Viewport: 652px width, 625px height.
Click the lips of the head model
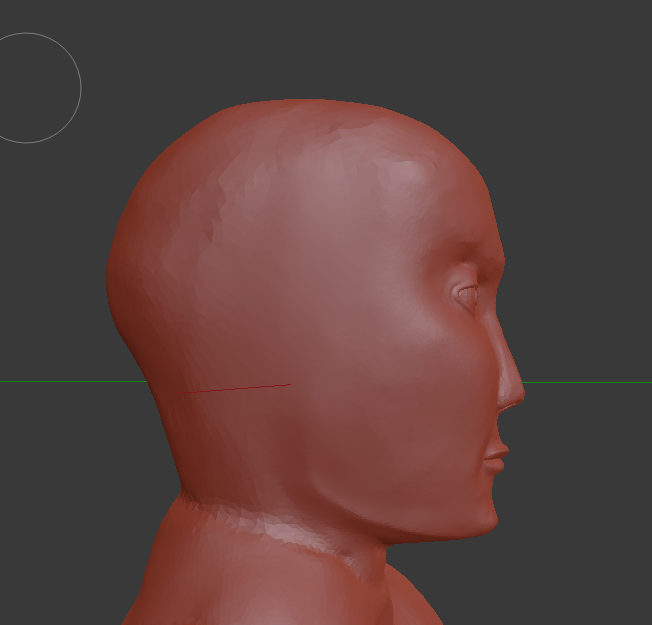click(x=497, y=457)
